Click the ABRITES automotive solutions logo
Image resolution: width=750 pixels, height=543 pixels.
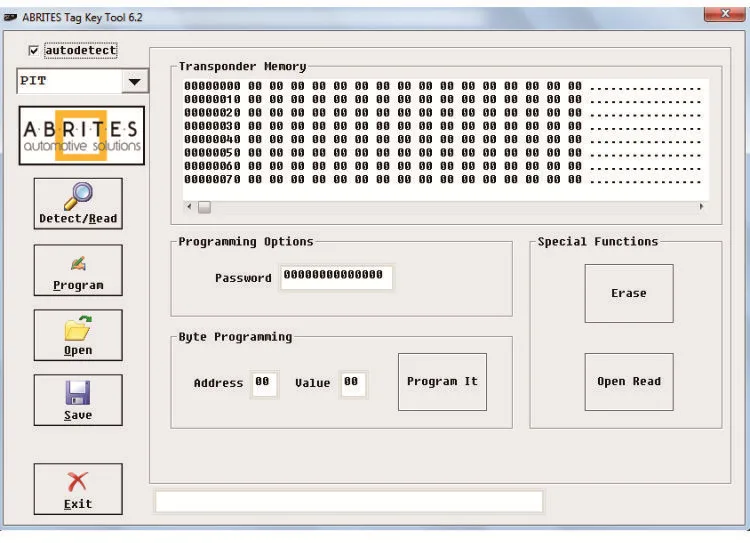click(x=81, y=136)
